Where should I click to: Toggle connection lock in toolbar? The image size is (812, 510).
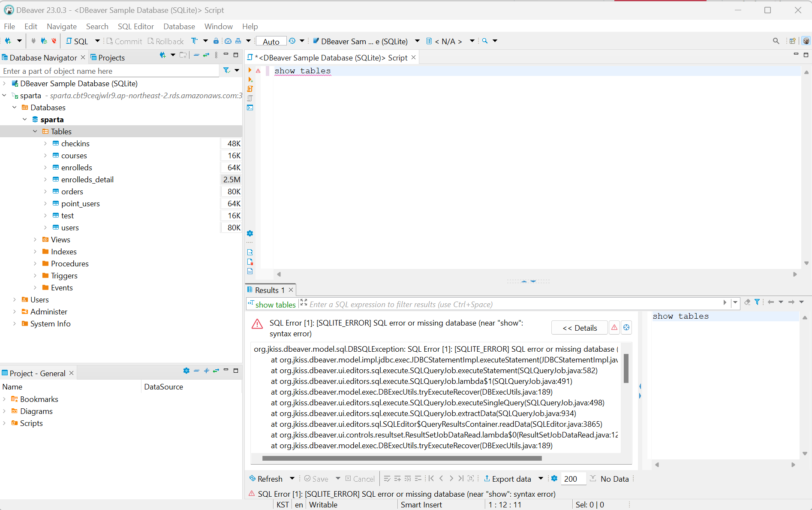pyautogui.click(x=216, y=41)
